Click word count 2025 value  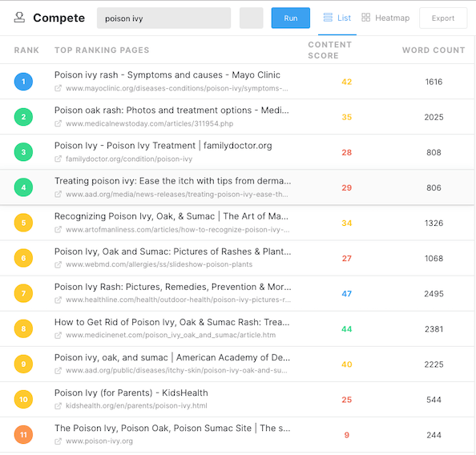click(434, 117)
